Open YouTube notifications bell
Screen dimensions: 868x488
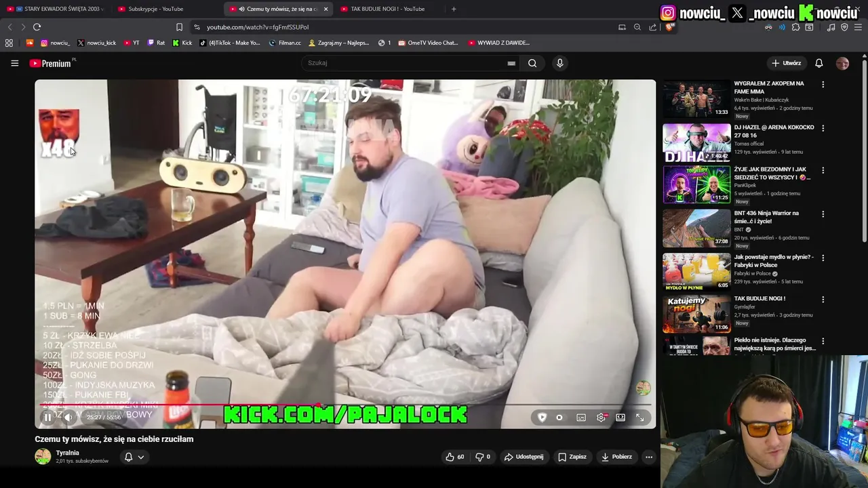pyautogui.click(x=818, y=63)
